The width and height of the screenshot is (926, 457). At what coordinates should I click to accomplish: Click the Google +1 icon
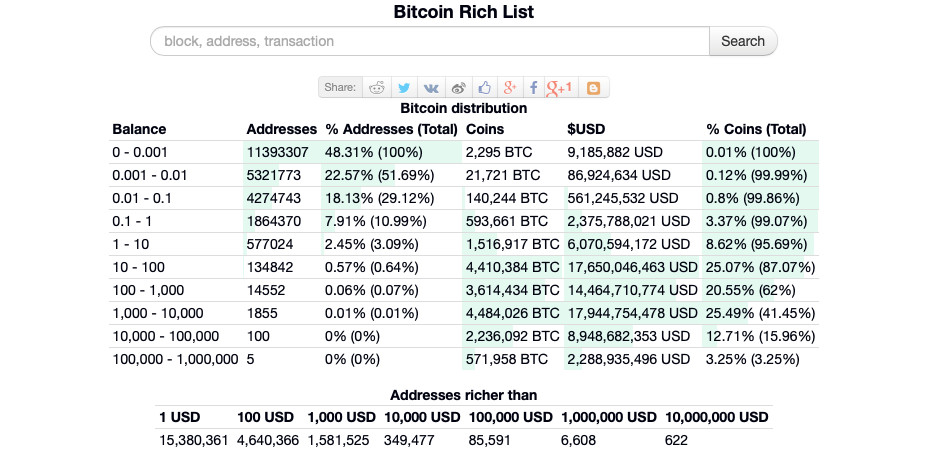click(560, 88)
